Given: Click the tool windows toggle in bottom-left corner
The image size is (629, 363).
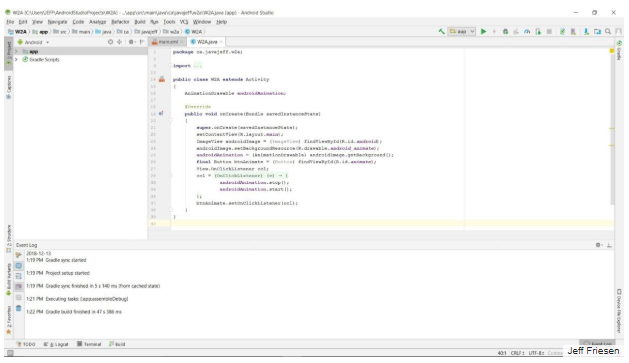Looking at the screenshot, I should click(x=10, y=353).
